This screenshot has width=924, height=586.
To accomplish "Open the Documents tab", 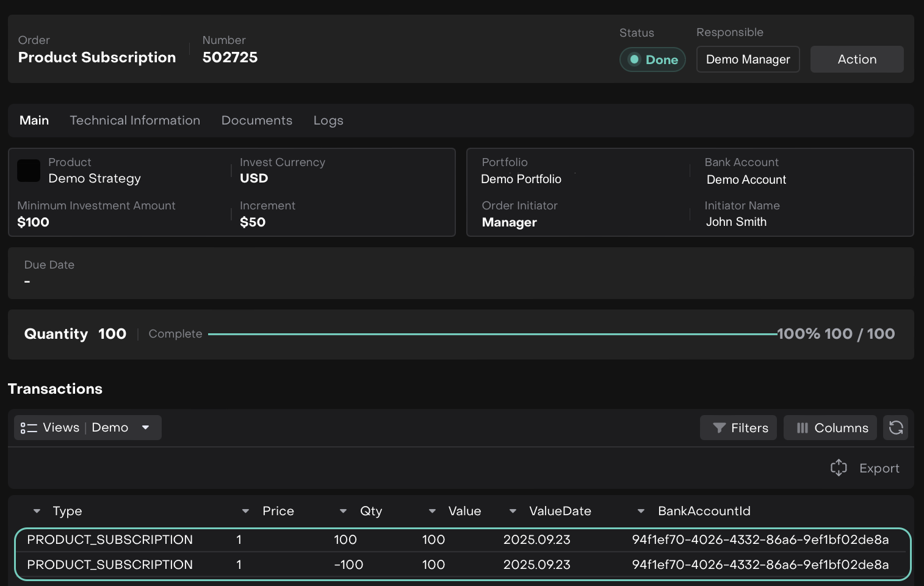I will click(x=256, y=121).
